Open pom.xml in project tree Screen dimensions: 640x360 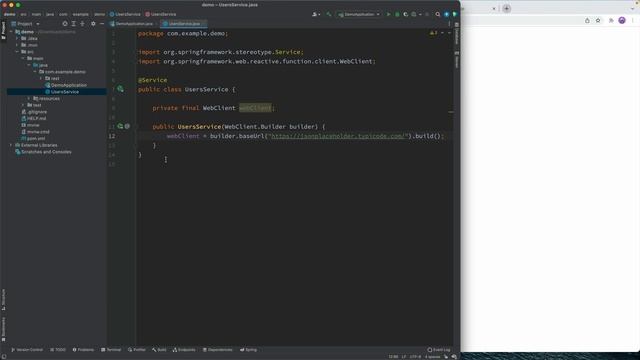[x=36, y=138]
